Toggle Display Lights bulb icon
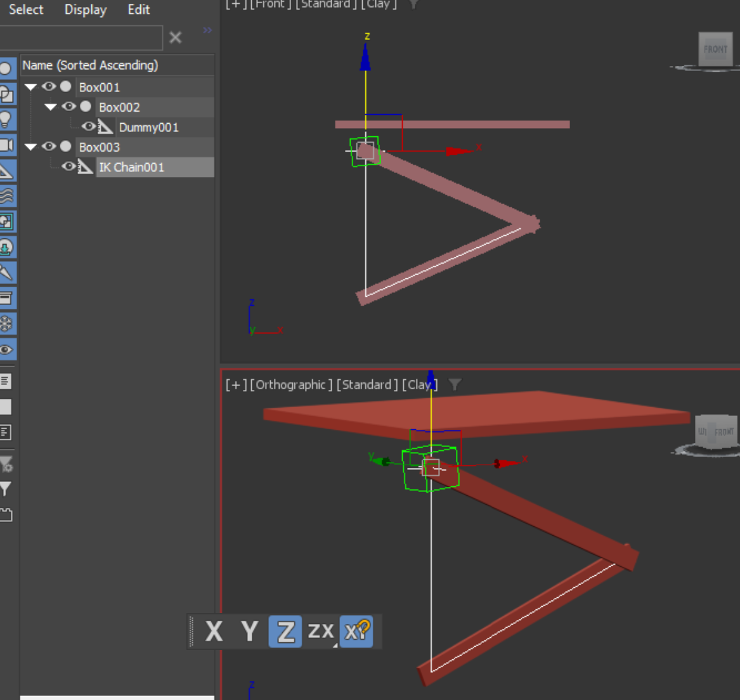 pos(6,120)
